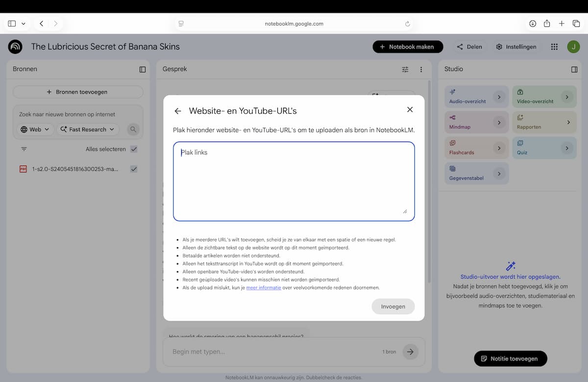The width and height of the screenshot is (588, 382).
Task: Go back with the dialog arrow icon
Action: pos(178,111)
